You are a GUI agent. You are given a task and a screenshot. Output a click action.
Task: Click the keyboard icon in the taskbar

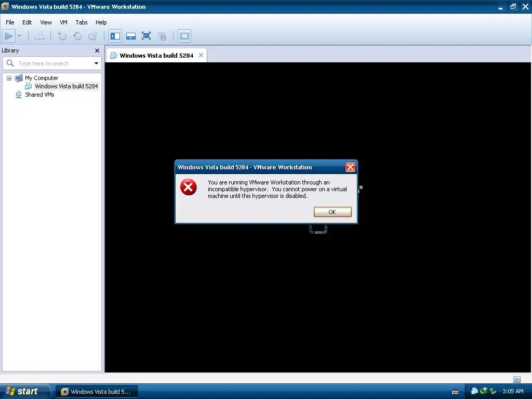455,392
